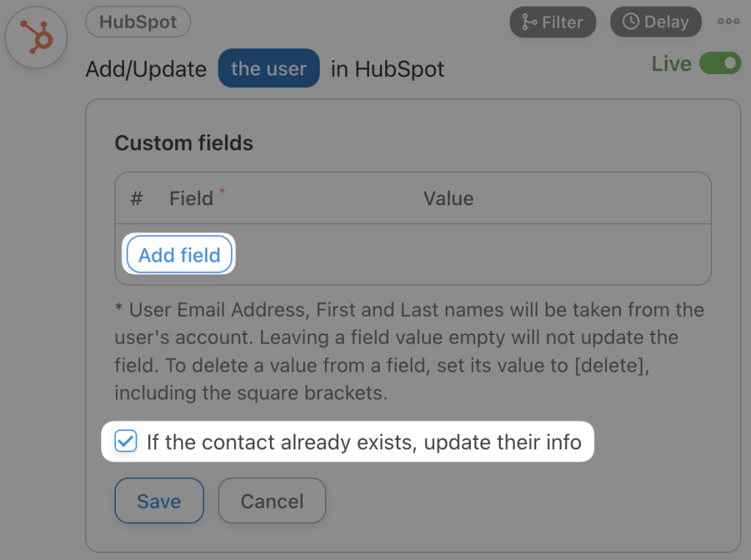
Task: Cancel editing the custom fields
Action: click(271, 501)
